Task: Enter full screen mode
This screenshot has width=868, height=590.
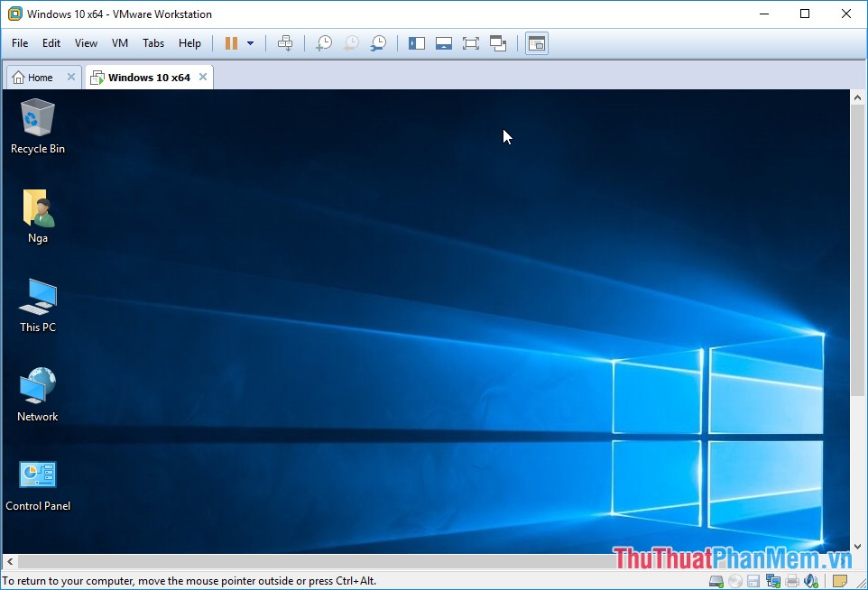Action: [x=470, y=42]
